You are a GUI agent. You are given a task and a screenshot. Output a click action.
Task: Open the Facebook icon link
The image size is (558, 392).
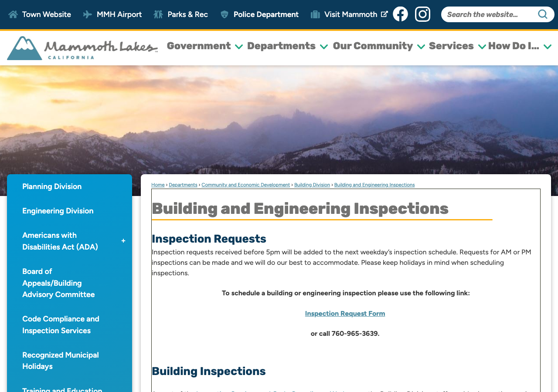coord(400,14)
